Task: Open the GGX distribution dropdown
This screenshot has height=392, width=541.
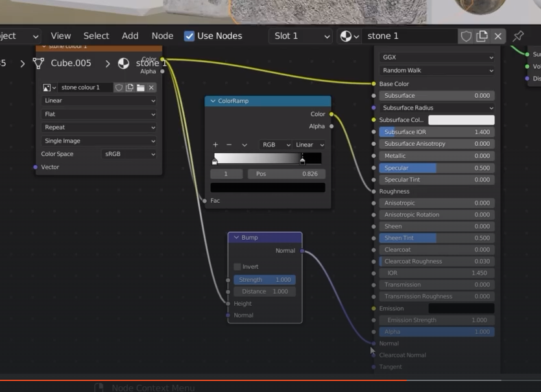Action: (x=437, y=57)
